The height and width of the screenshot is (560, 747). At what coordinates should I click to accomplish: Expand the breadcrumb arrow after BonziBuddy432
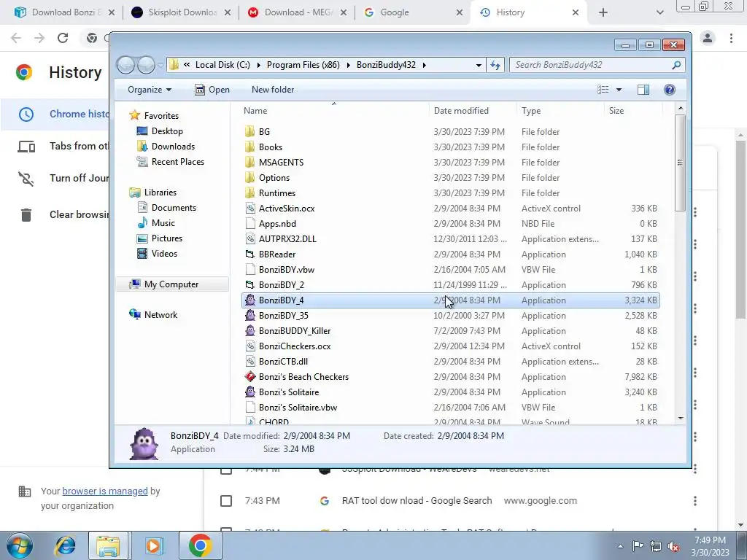click(424, 65)
